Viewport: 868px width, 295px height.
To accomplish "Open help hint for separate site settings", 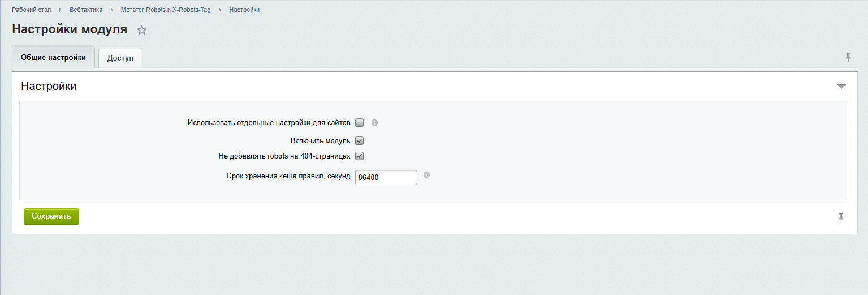I will click(x=374, y=122).
